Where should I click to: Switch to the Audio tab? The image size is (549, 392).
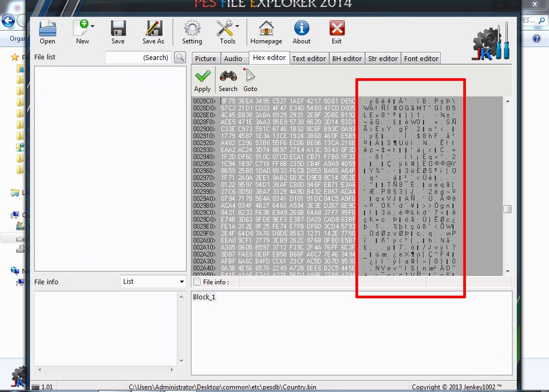[233, 58]
